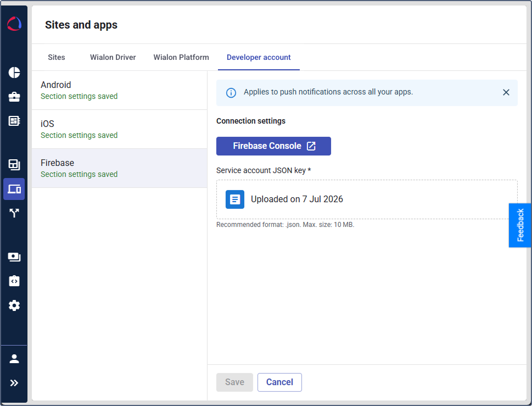Select the iOS section

click(x=120, y=129)
